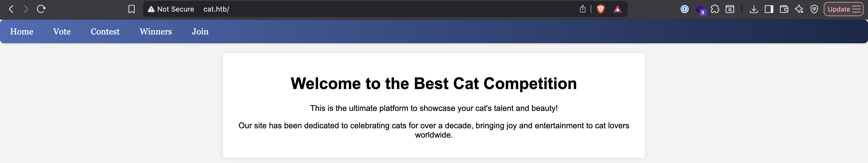Open the Update hamburger menu
Image resolution: width=868 pixels, height=163 pixels.
pos(843,9)
